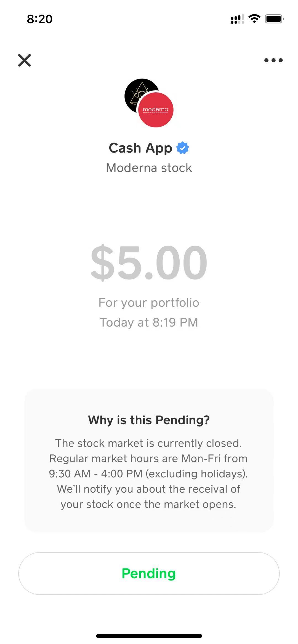Close the payment details with the X icon
This screenshot has height=644, width=298.
[x=25, y=60]
